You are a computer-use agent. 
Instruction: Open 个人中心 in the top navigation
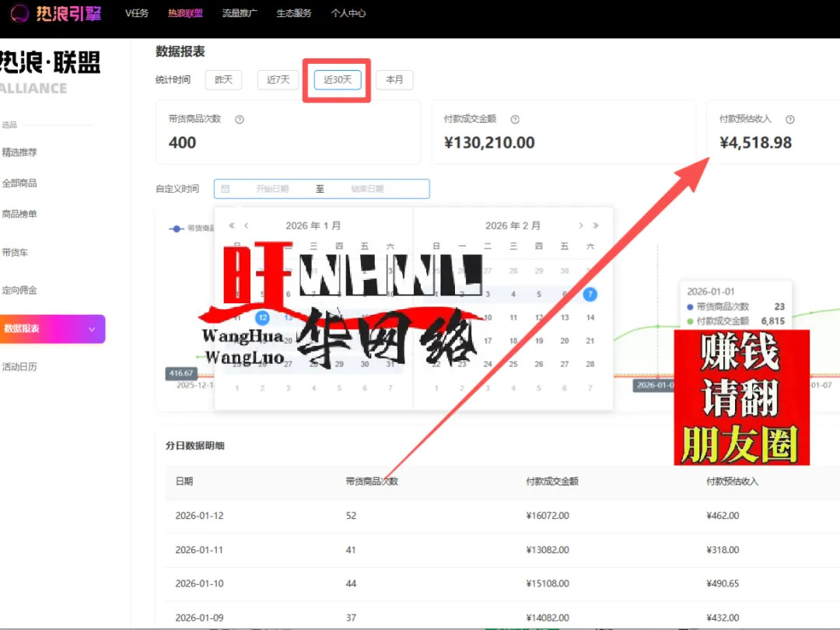click(348, 13)
